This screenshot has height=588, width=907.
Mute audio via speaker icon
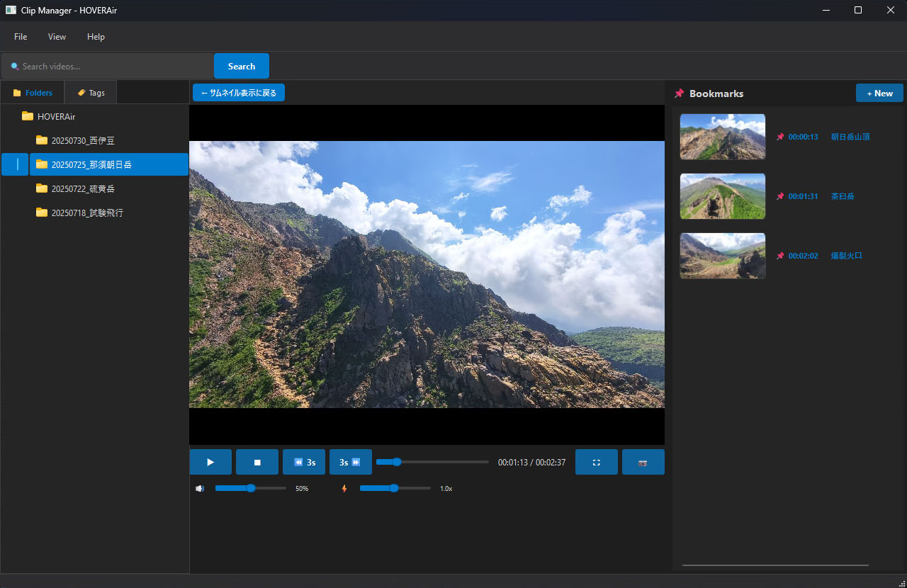point(200,488)
